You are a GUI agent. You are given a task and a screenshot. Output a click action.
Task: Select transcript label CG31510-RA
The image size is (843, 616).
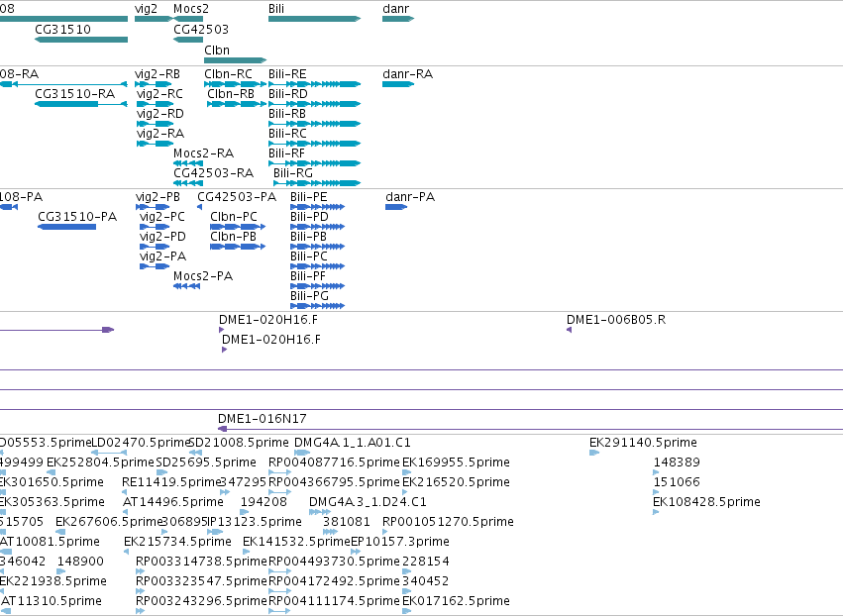click(x=74, y=94)
